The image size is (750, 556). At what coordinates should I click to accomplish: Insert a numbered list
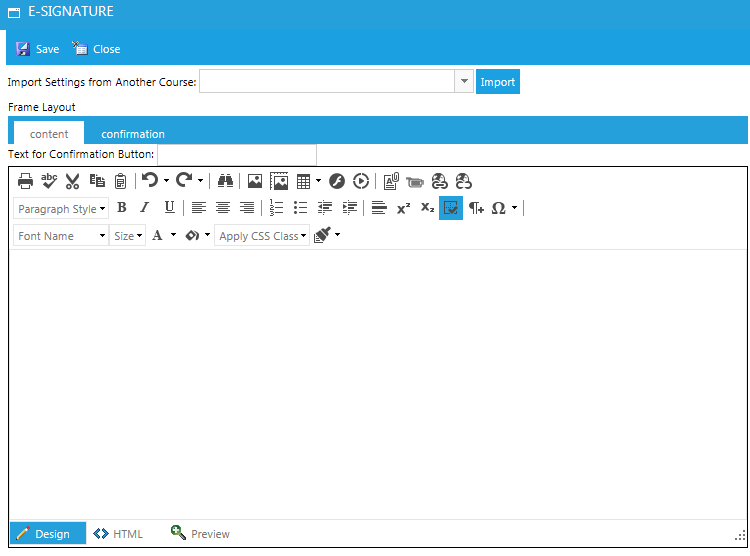click(277, 208)
